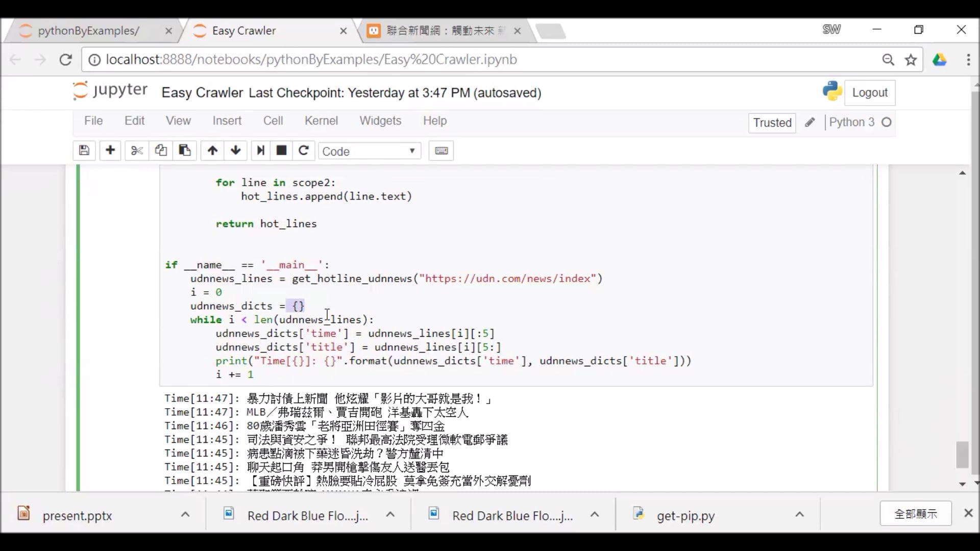Open the command palette keyboard icon

pos(440,150)
